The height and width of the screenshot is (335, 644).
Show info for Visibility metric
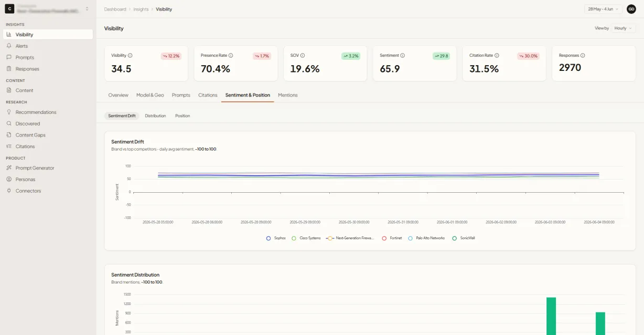130,55
